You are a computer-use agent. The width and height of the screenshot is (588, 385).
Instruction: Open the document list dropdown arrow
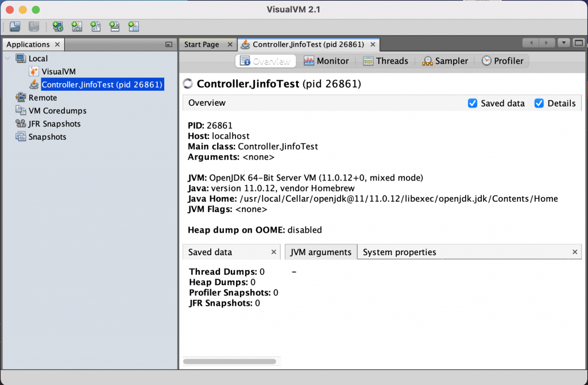pos(564,43)
